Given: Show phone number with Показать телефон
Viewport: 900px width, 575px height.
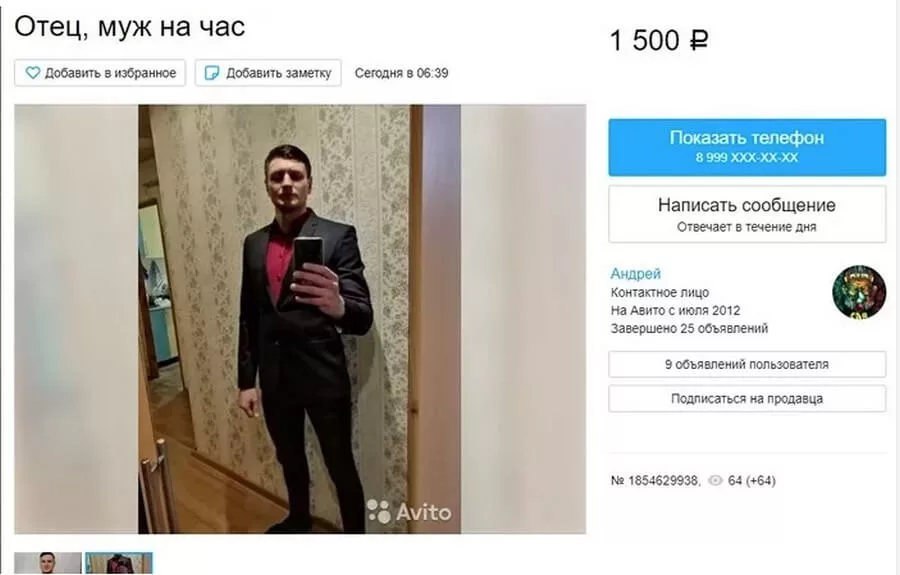Looking at the screenshot, I should (747, 147).
